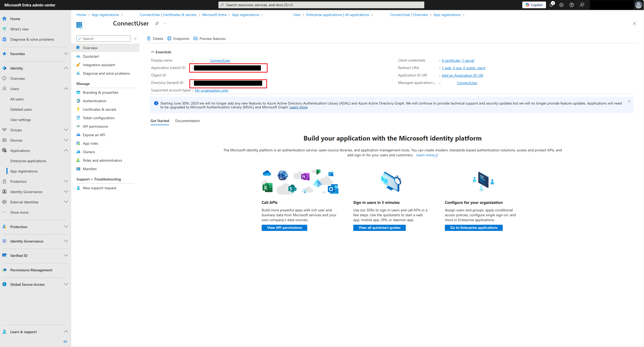Expand the Groups navigation item
The image size is (644, 347).
click(66, 130)
